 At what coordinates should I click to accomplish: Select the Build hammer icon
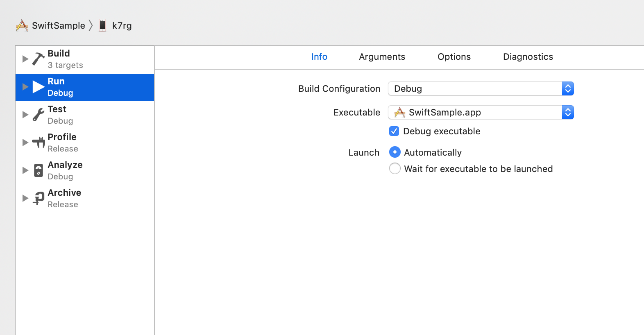38,59
